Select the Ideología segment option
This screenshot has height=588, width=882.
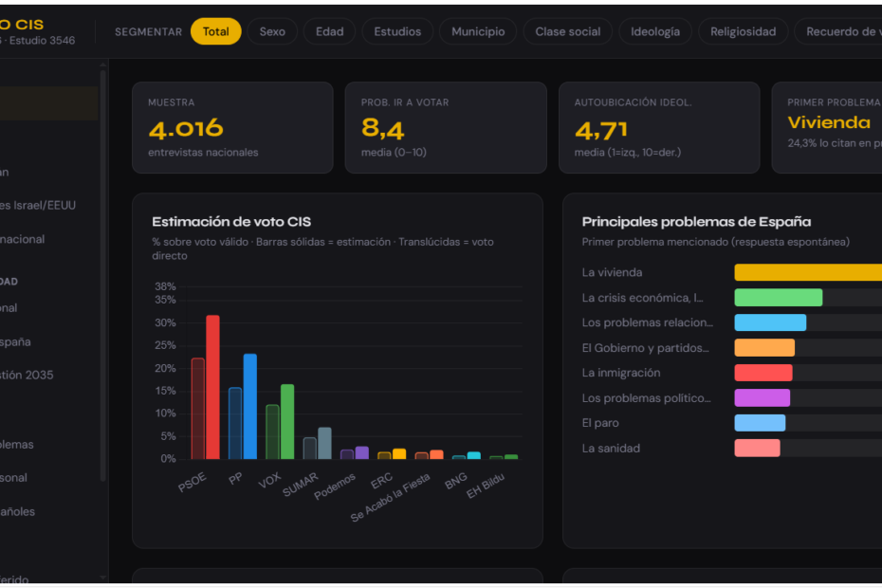point(655,31)
